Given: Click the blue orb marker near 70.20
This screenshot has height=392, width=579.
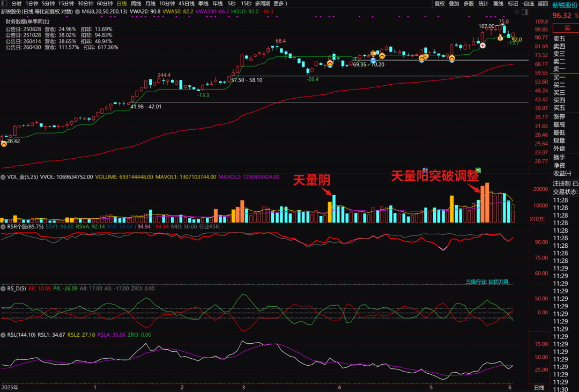Looking at the screenshot, I should 373,61.
